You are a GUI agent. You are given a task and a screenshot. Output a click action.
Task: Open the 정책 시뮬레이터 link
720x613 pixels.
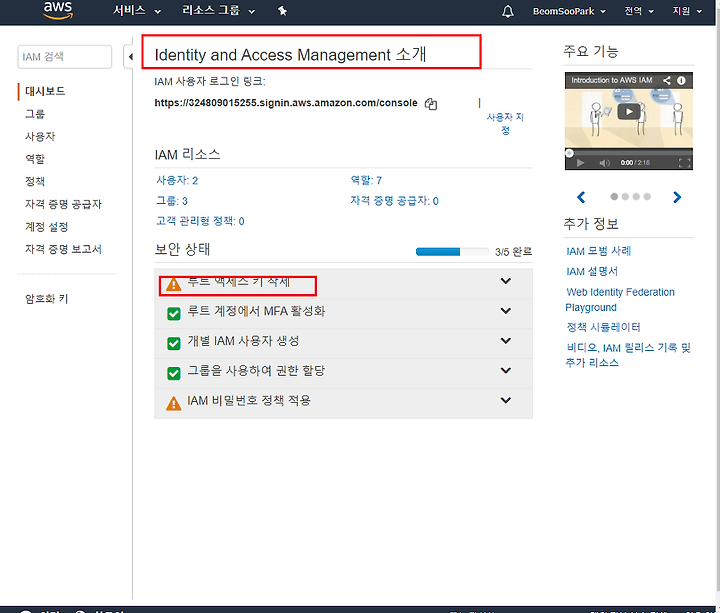click(x=603, y=327)
